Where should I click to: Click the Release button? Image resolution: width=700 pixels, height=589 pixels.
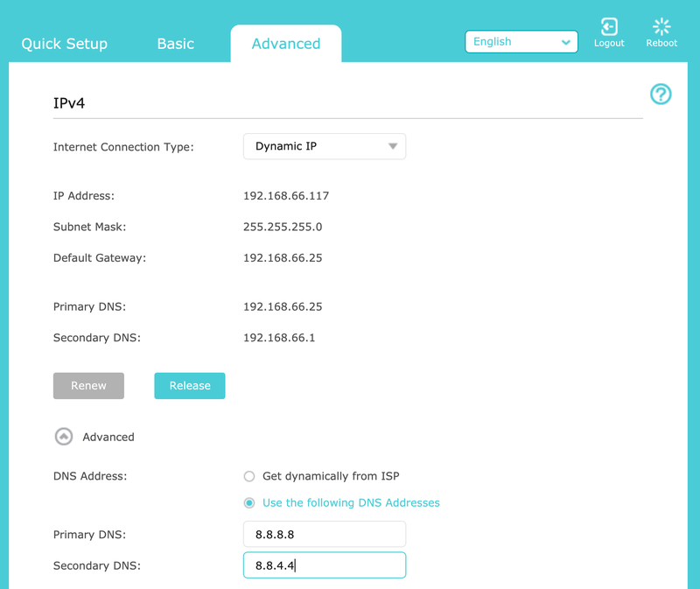point(190,386)
